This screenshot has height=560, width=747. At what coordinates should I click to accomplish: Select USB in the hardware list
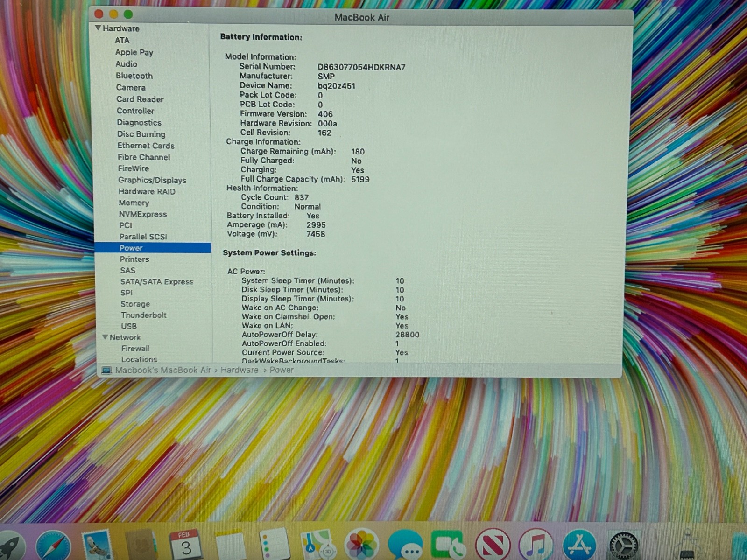click(128, 326)
